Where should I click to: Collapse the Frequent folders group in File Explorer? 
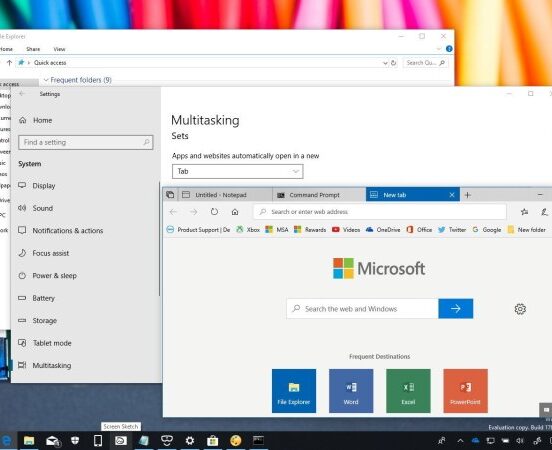[46, 80]
